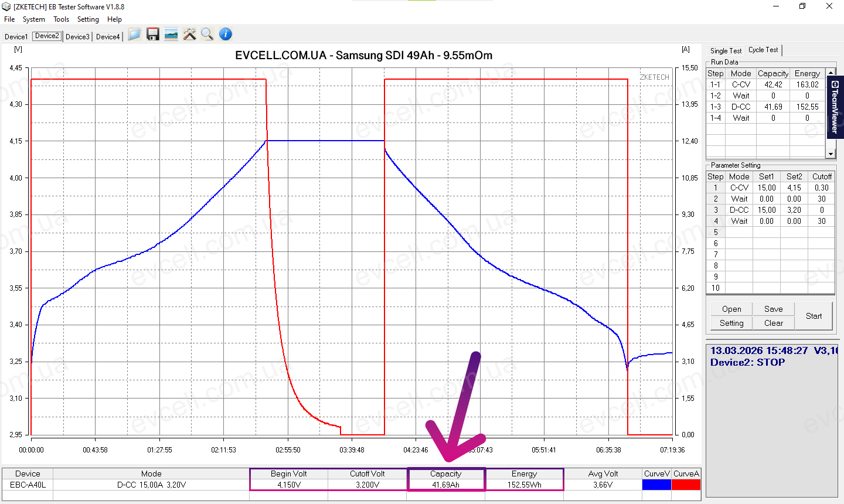Click the blue CurveV color swatch

point(656,485)
